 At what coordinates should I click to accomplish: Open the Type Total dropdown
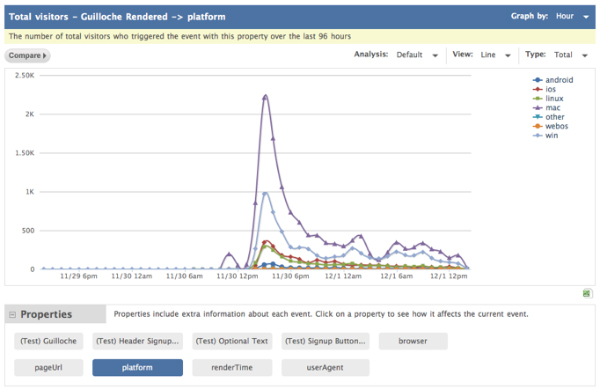tap(571, 55)
